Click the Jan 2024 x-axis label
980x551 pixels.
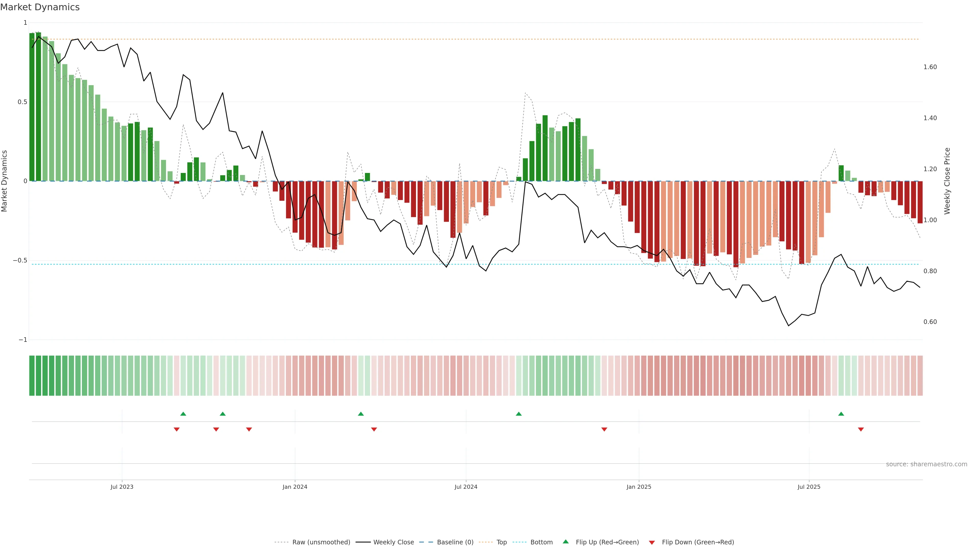295,487
